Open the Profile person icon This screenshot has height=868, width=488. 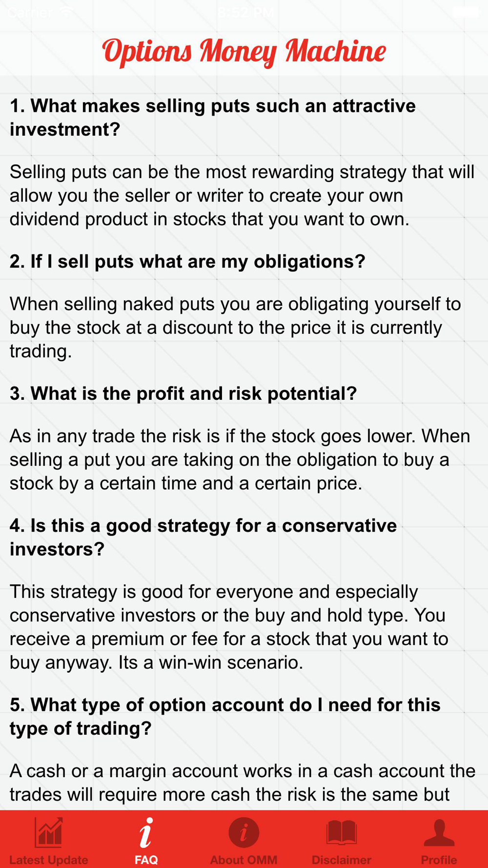coord(439,833)
